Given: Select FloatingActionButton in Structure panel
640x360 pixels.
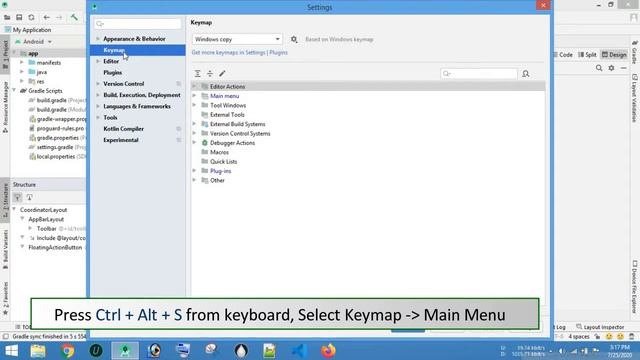Looking at the screenshot, I should click(55, 247).
